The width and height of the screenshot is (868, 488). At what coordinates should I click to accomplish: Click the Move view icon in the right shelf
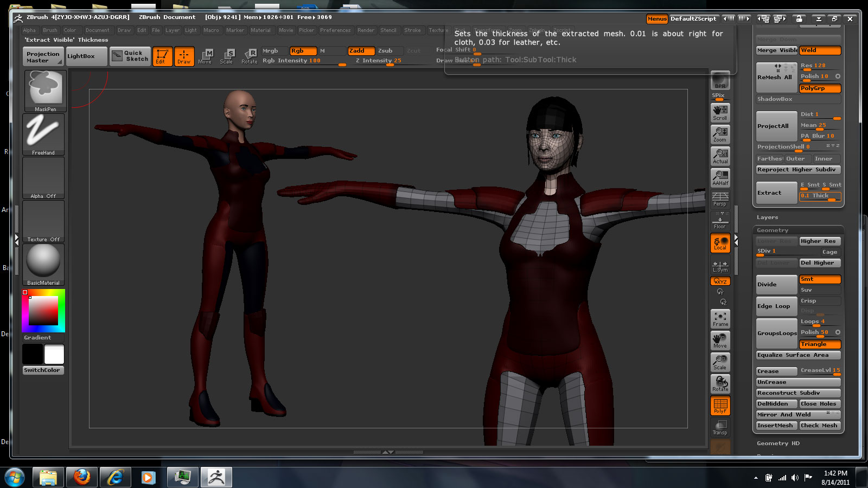click(x=720, y=340)
